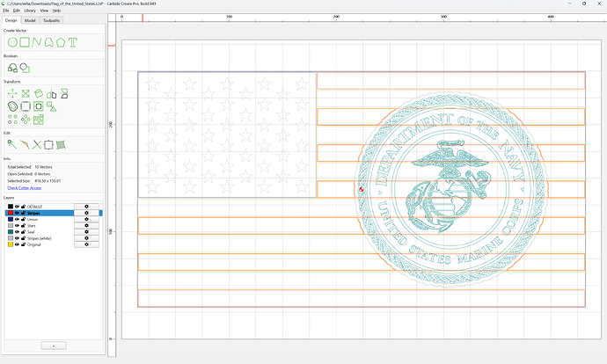This screenshot has width=607, height=364.
Task: Select the Stripes (white) layer name
Action: pyautogui.click(x=39, y=238)
